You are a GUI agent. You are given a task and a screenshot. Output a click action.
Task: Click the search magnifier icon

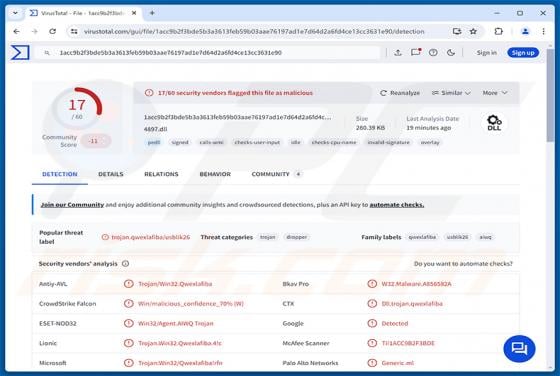47,53
